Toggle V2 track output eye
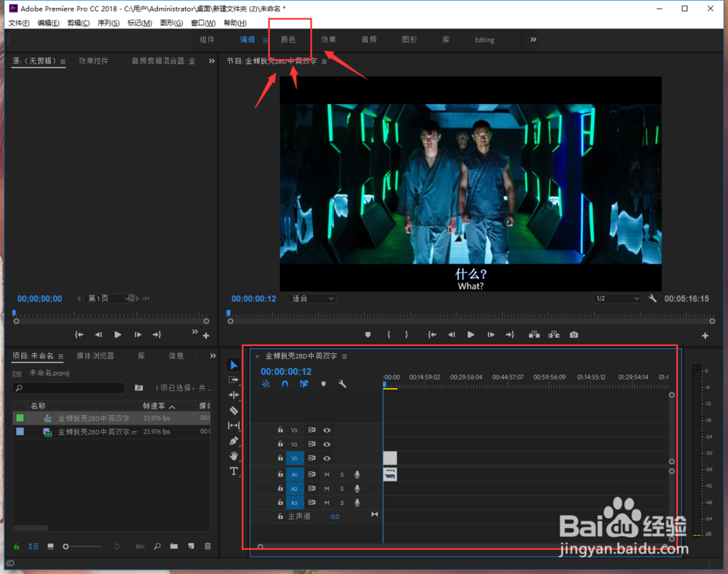The width and height of the screenshot is (728, 574). click(x=327, y=444)
